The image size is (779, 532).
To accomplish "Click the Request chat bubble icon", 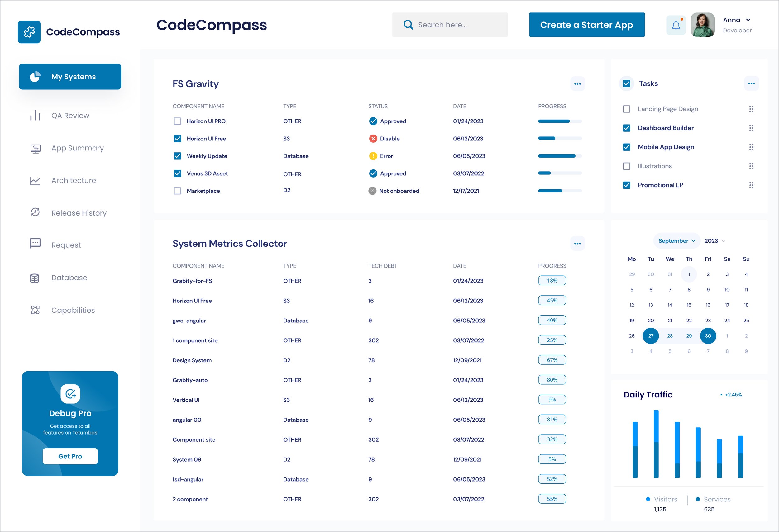I will [x=35, y=244].
